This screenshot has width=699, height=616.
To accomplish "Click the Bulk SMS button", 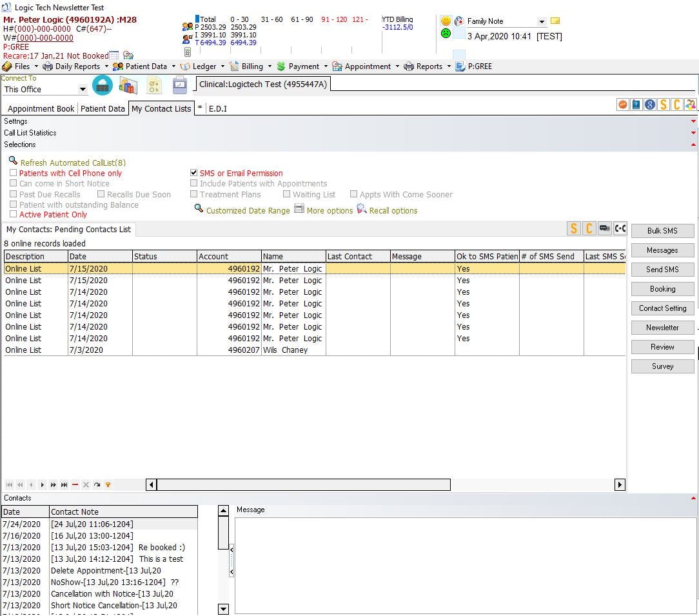I will pyautogui.click(x=662, y=230).
